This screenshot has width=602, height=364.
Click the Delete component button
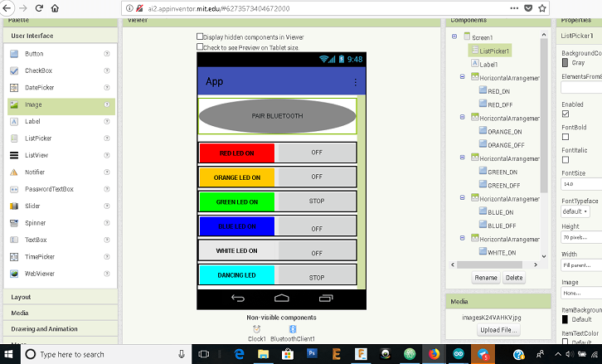coord(514,278)
